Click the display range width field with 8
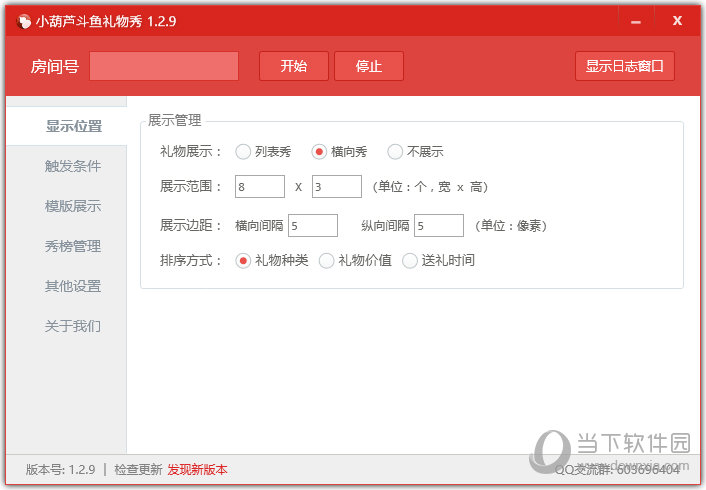This screenshot has width=706, height=490. click(x=260, y=186)
